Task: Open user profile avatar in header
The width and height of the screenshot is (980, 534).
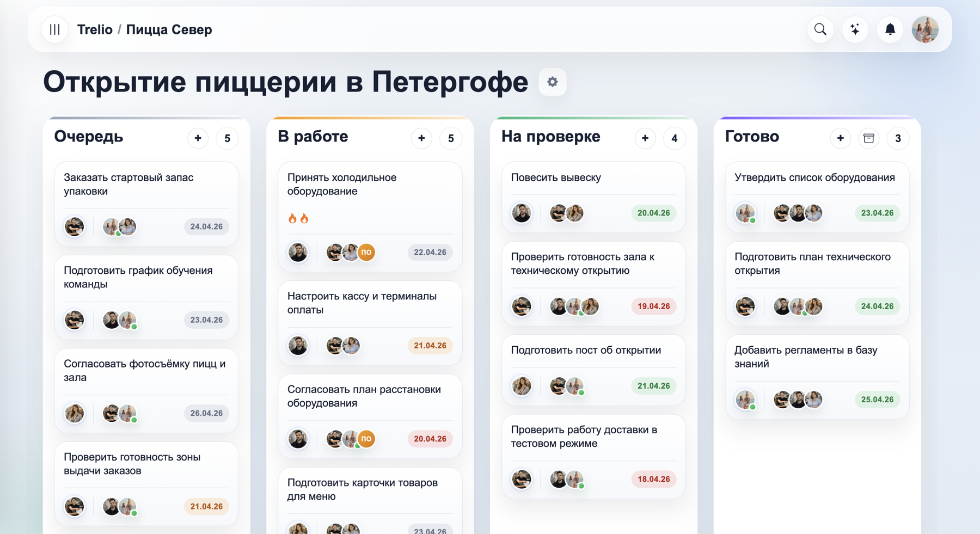Action: [x=925, y=29]
